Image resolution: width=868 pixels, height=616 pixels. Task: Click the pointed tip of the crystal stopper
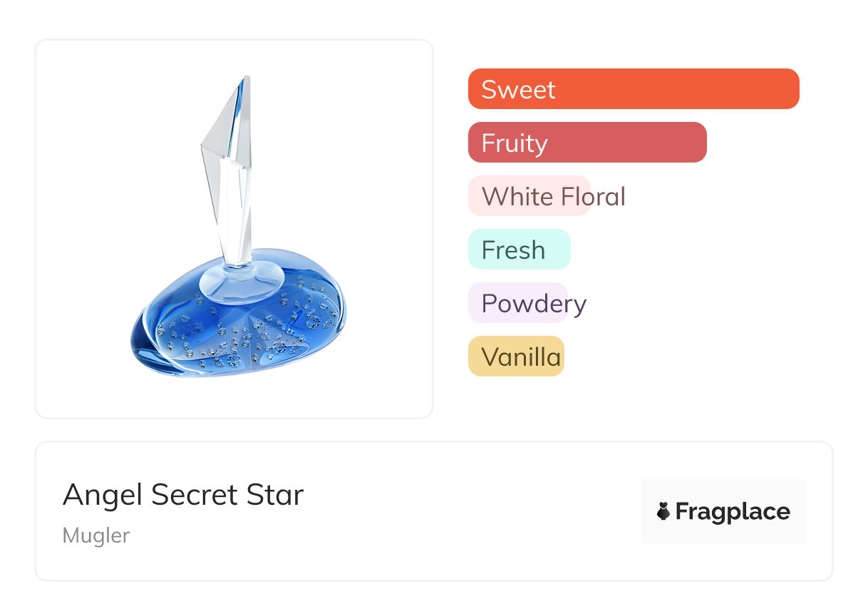(x=245, y=80)
